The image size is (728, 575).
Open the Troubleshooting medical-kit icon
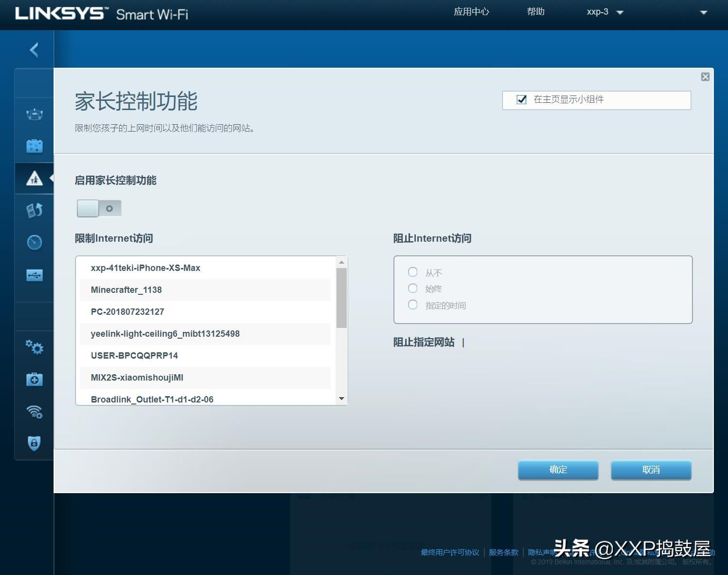point(34,379)
